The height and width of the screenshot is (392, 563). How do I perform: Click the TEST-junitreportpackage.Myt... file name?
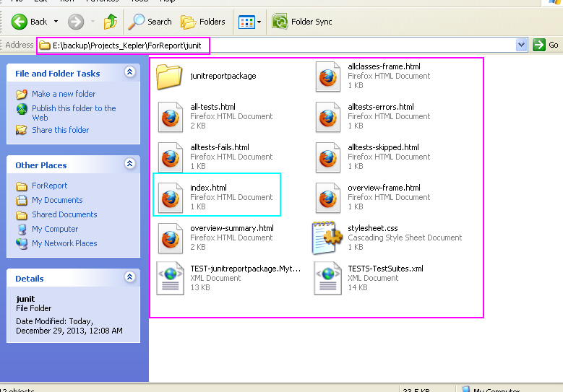[245, 269]
